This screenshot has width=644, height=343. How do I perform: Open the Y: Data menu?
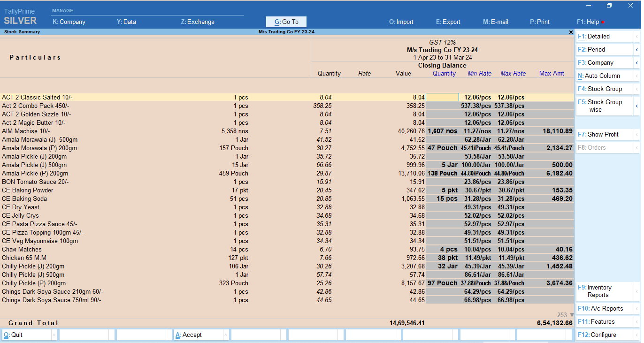pos(126,22)
